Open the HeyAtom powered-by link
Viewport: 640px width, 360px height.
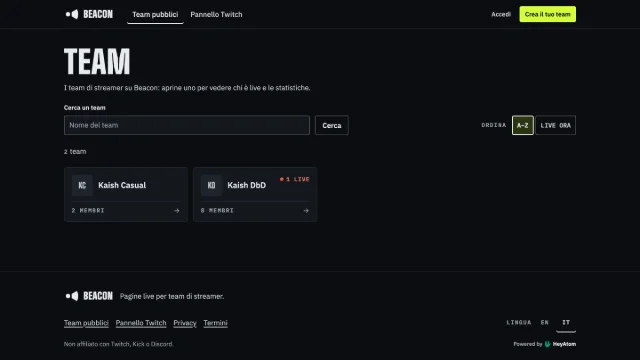pos(544,344)
